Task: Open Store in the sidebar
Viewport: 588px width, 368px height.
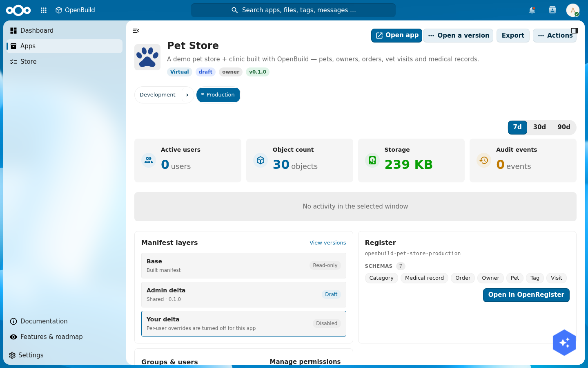Action: [x=65, y=62]
